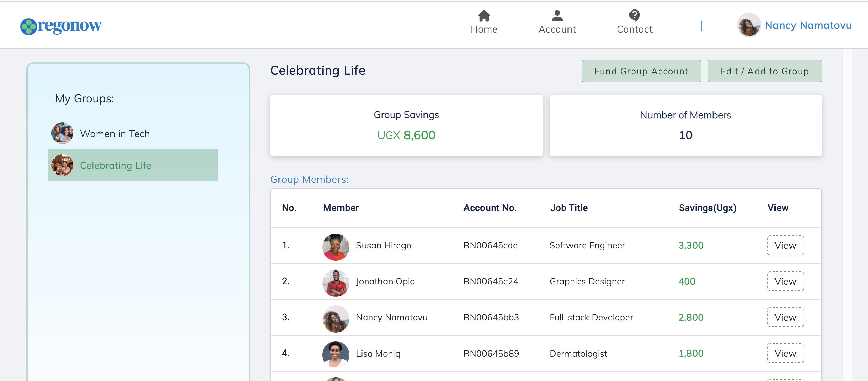View Jonathan Opio's member details
The image size is (868, 381).
(785, 281)
